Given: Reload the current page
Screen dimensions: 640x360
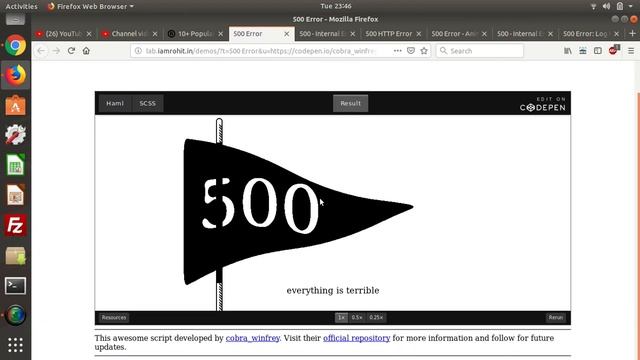Looking at the screenshot, I should (x=71, y=51).
